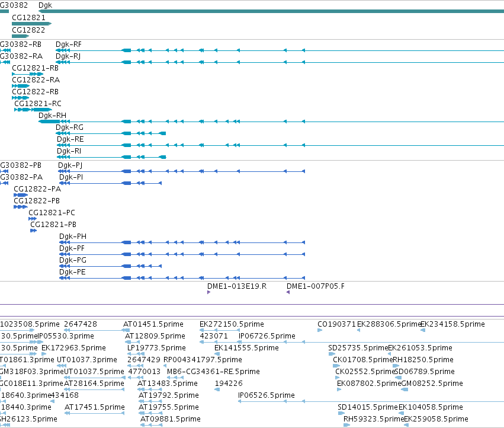
Task: Click EST UT01037.3prime
Action: [87, 360]
